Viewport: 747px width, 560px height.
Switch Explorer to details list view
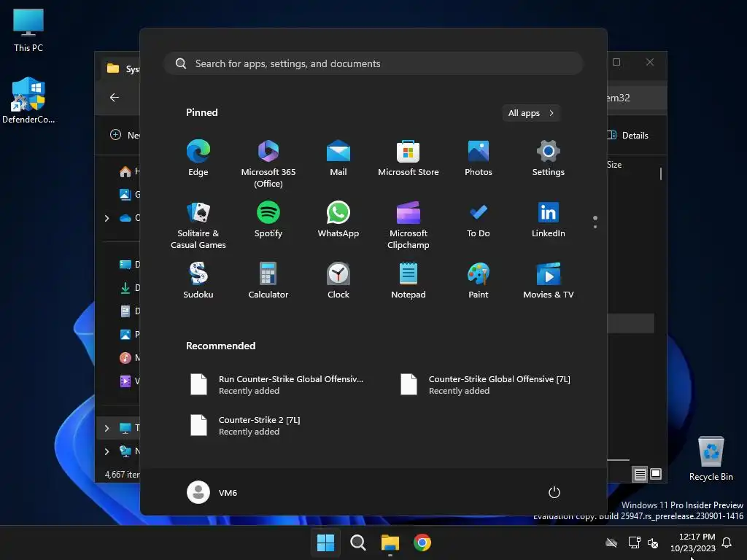[640, 474]
